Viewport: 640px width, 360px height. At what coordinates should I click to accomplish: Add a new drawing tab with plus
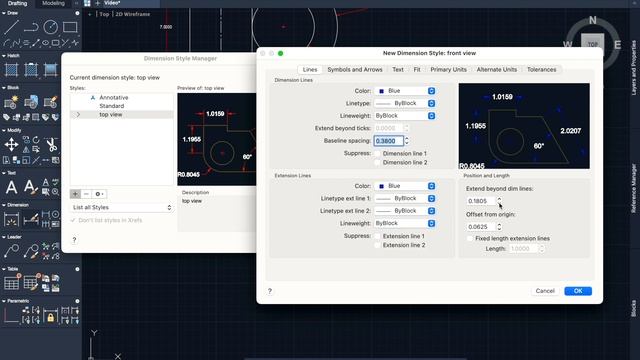pyautogui.click(x=98, y=3)
